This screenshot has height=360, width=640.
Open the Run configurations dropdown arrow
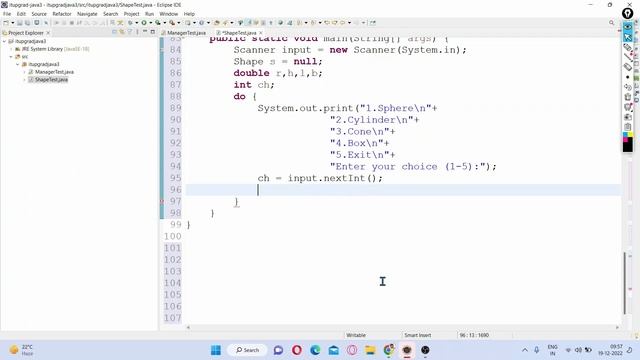[151, 23]
